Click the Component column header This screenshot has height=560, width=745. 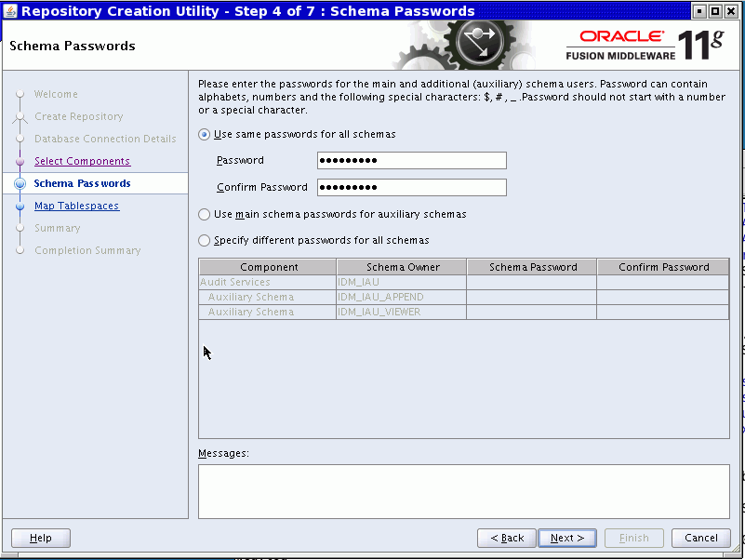point(268,267)
